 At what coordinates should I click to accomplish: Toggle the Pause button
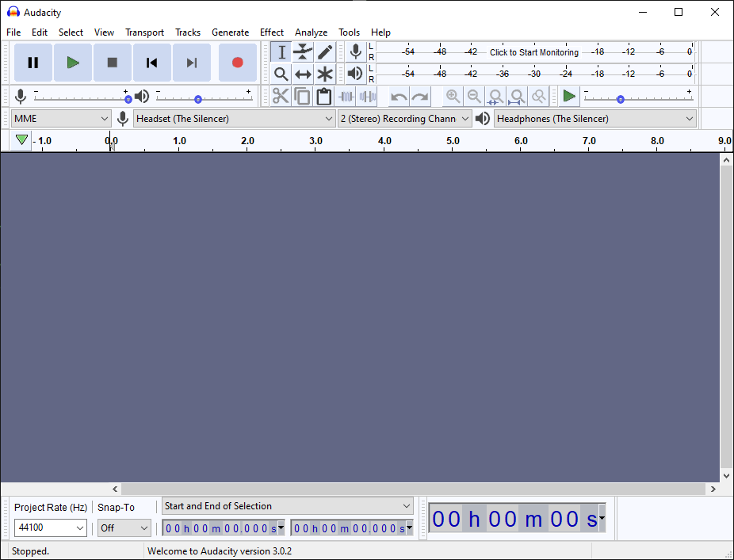point(32,63)
